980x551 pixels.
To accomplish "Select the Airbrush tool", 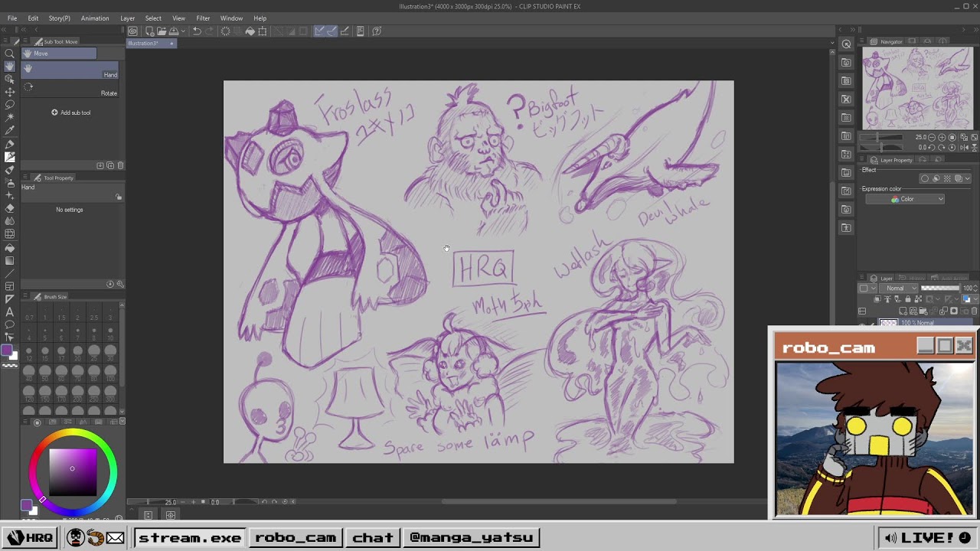I will (x=10, y=183).
